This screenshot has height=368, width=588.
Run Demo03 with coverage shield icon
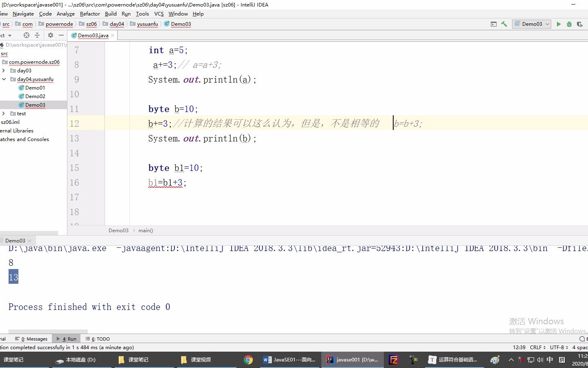579,24
